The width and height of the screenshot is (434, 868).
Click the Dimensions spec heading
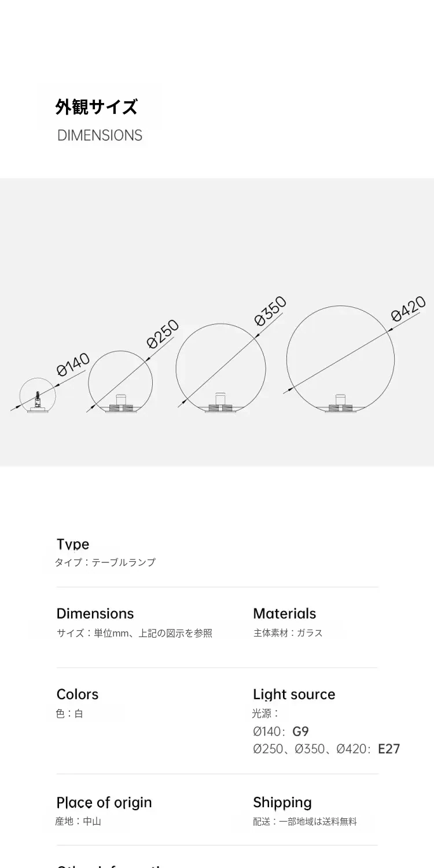(x=95, y=613)
